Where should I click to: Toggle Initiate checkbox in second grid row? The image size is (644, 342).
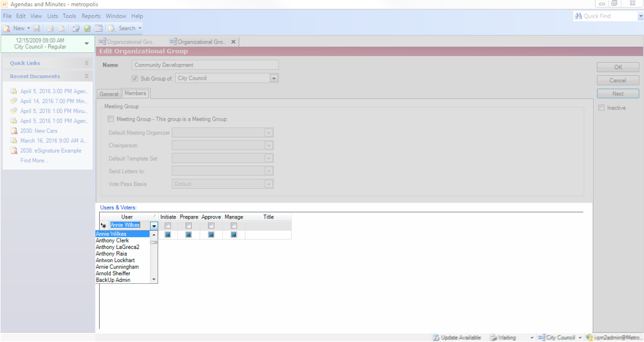[x=167, y=234]
